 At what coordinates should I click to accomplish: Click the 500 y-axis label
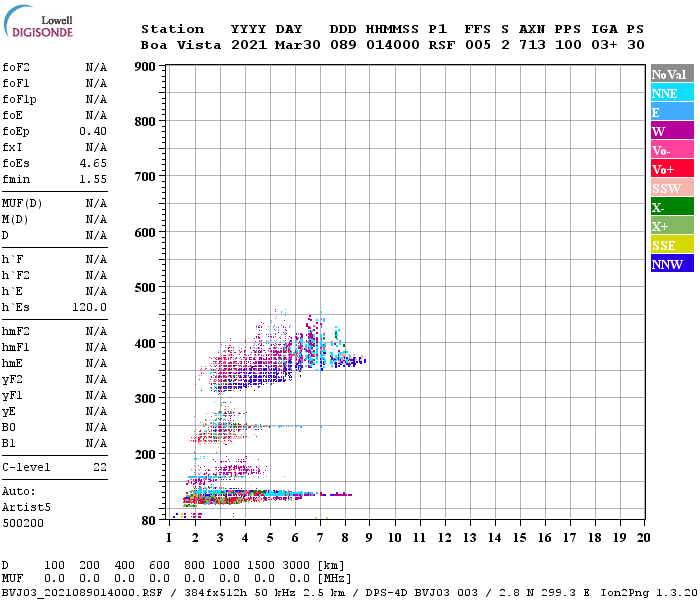(145, 288)
